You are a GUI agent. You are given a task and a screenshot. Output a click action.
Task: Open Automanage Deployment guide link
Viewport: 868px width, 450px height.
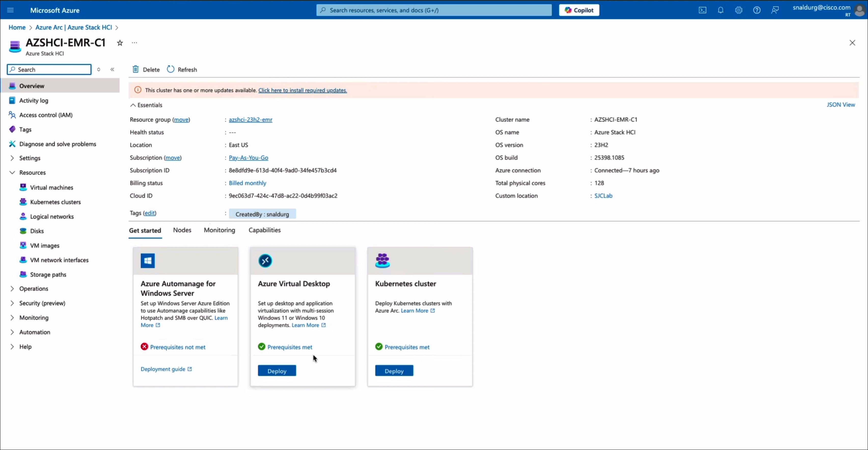click(x=166, y=369)
